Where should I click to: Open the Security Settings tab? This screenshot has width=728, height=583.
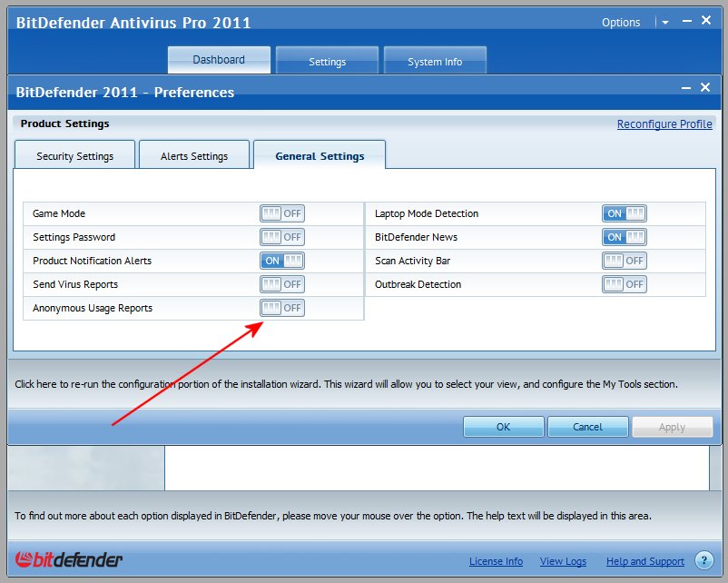point(74,154)
